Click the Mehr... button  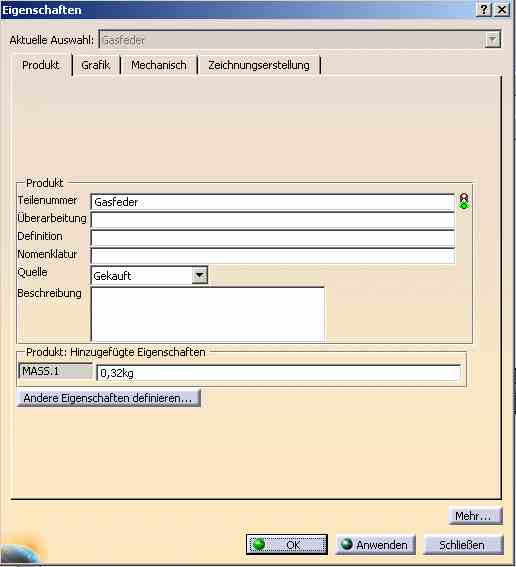pos(475,516)
